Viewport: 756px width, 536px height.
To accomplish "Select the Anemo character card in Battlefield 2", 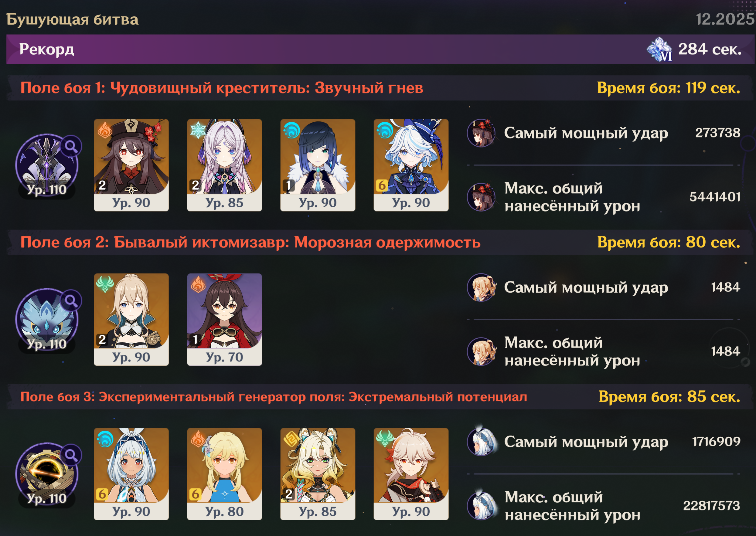I will click(131, 320).
